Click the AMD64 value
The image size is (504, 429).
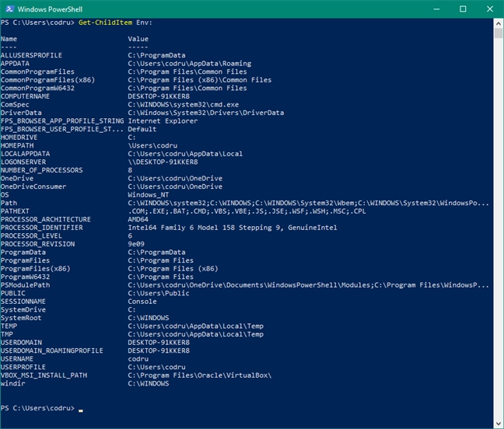click(138, 219)
